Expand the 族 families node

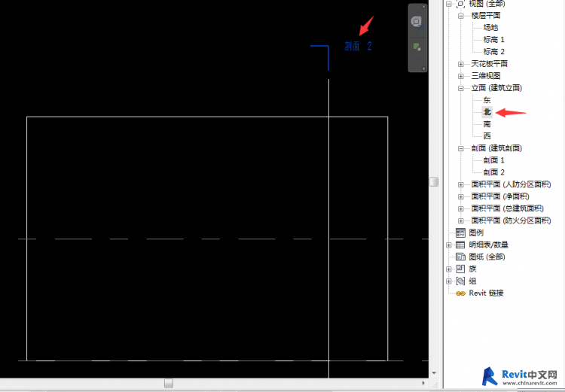pos(449,269)
